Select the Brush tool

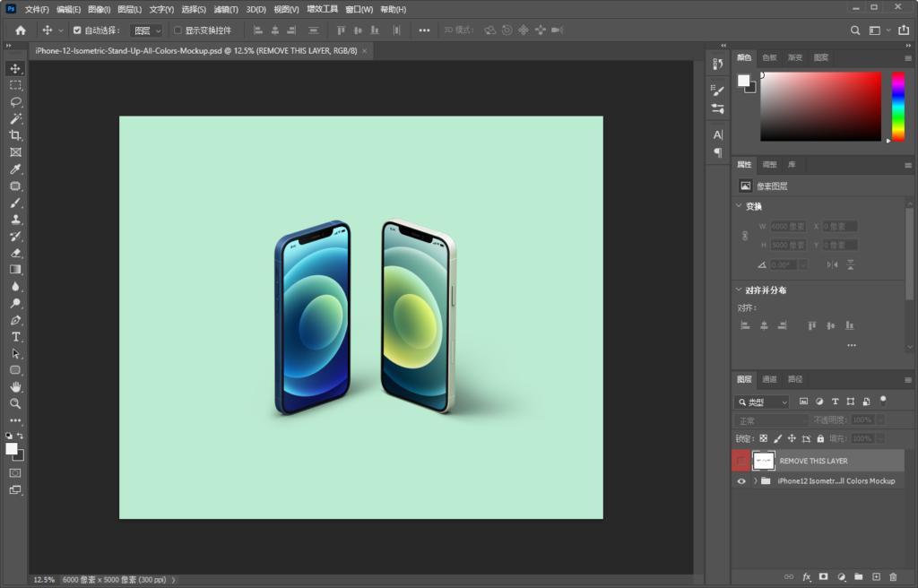[x=15, y=203]
